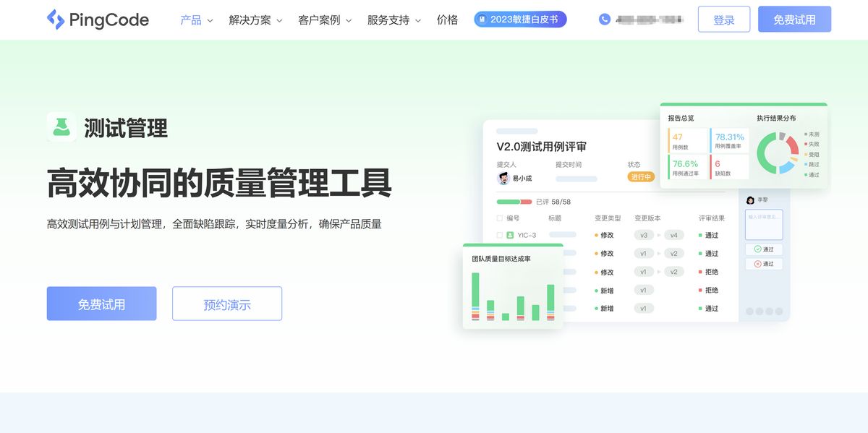Screen dimensions: 868x433
Task: Click the 2023敏捷白皮书 badge icon
Action: coord(481,20)
